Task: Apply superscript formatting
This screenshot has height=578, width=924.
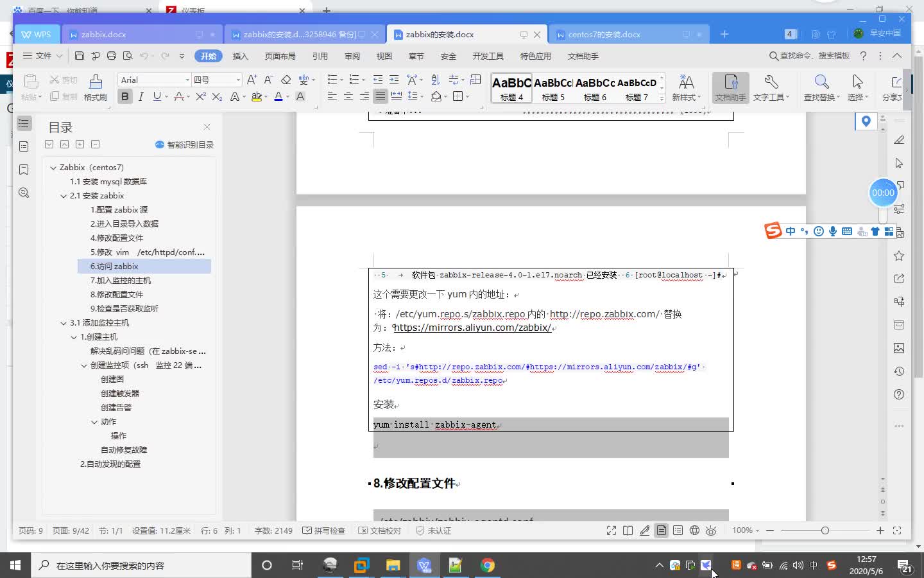Action: click(201, 96)
